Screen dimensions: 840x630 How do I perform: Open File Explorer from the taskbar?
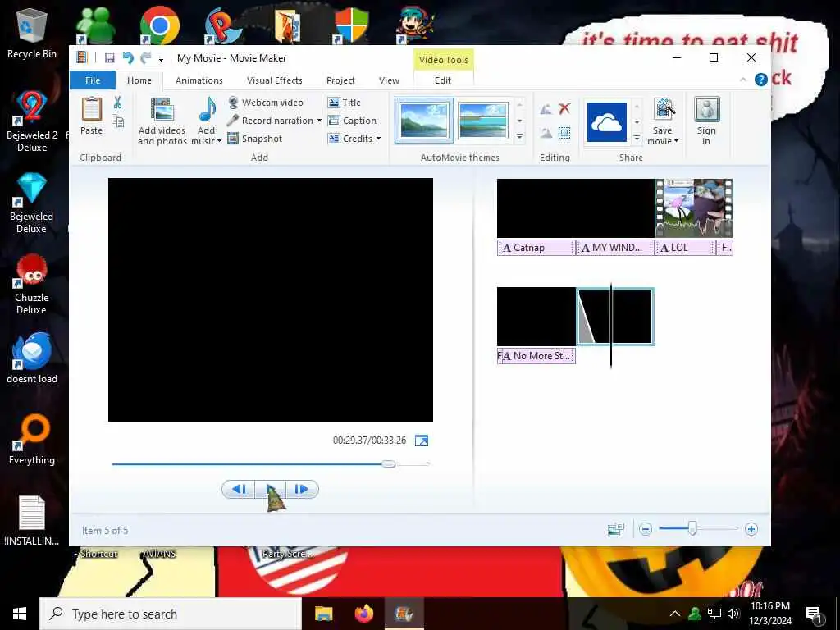323,614
